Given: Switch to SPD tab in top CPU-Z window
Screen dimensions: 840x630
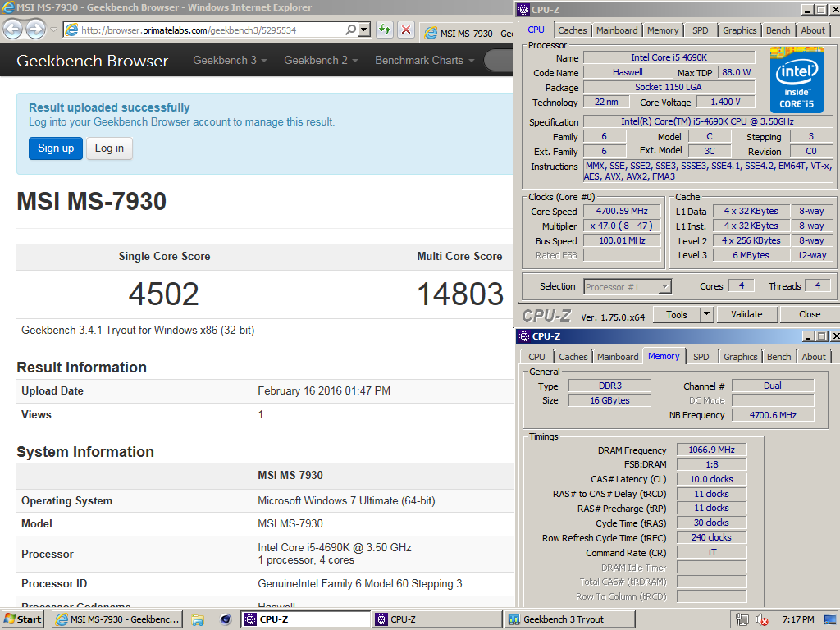Looking at the screenshot, I should (701, 30).
